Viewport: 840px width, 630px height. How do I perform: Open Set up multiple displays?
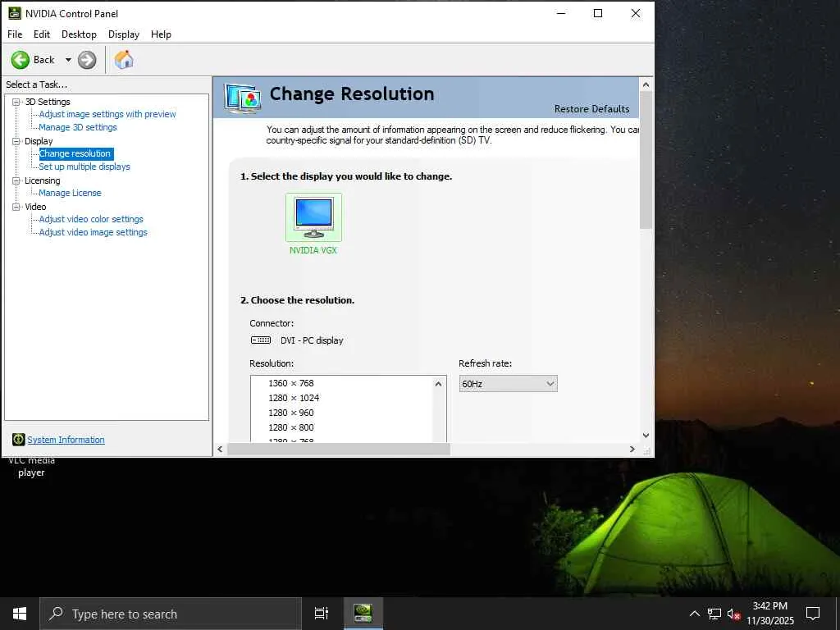coord(84,167)
